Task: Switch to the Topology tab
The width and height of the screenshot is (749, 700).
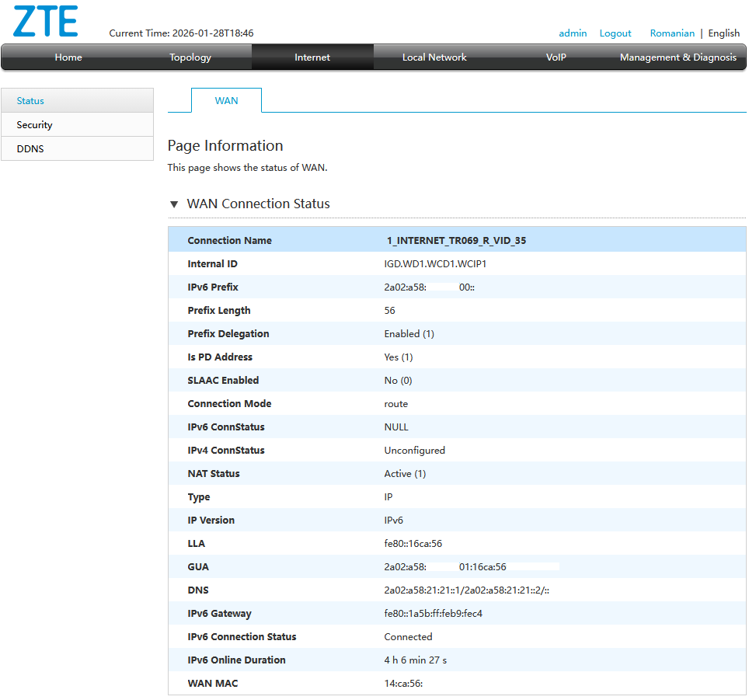Action: coord(190,57)
